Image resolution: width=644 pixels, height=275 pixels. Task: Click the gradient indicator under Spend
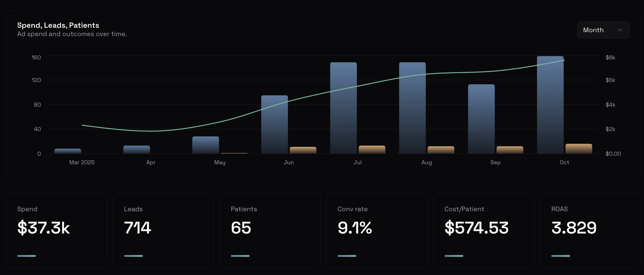[x=26, y=256]
